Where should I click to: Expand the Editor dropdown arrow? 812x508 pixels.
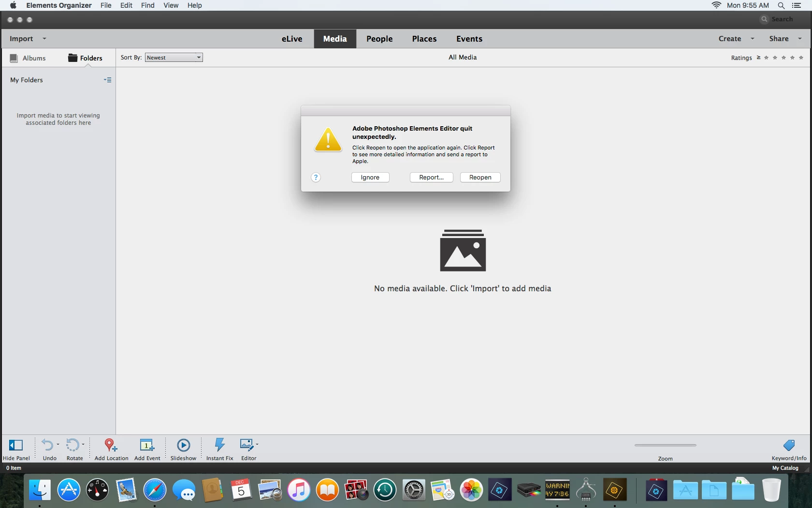(257, 444)
